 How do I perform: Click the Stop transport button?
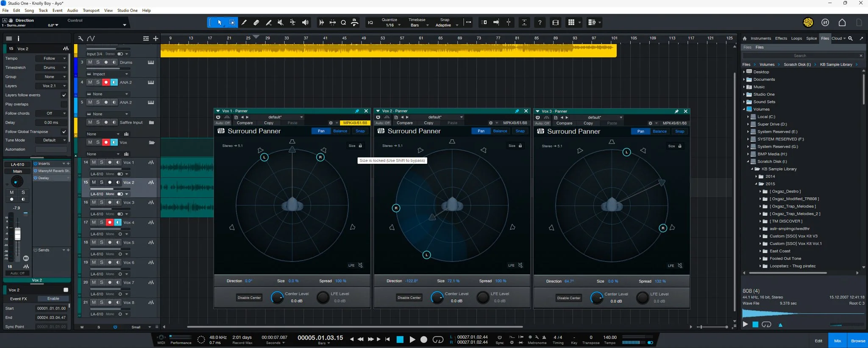(x=400, y=340)
